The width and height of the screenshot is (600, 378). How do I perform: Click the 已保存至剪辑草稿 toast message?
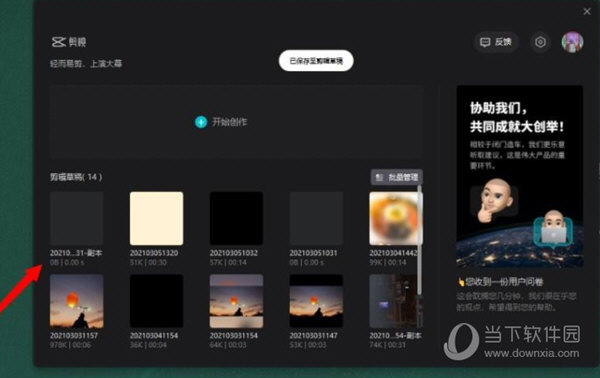(316, 60)
